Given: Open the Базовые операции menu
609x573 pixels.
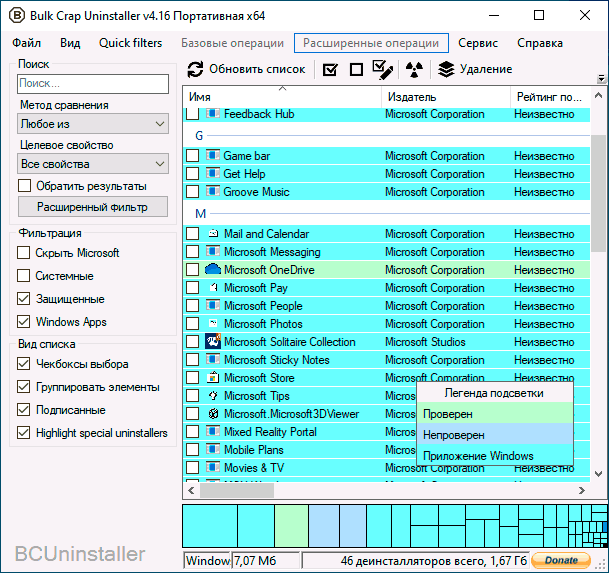Looking at the screenshot, I should coord(232,43).
